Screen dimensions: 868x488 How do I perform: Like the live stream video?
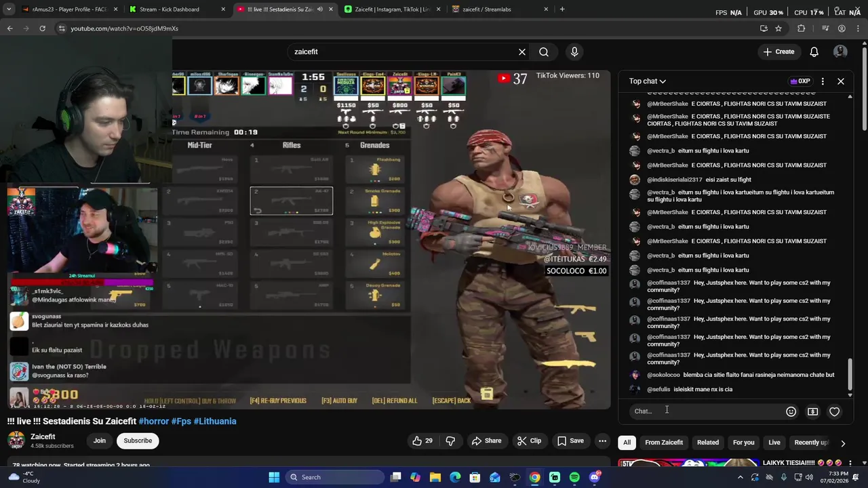click(x=422, y=441)
